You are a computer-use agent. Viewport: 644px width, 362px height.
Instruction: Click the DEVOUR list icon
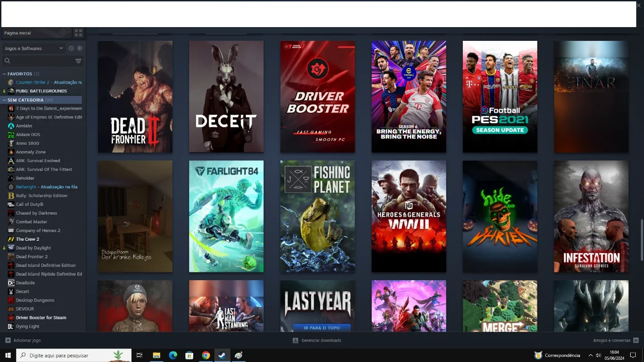click(11, 309)
